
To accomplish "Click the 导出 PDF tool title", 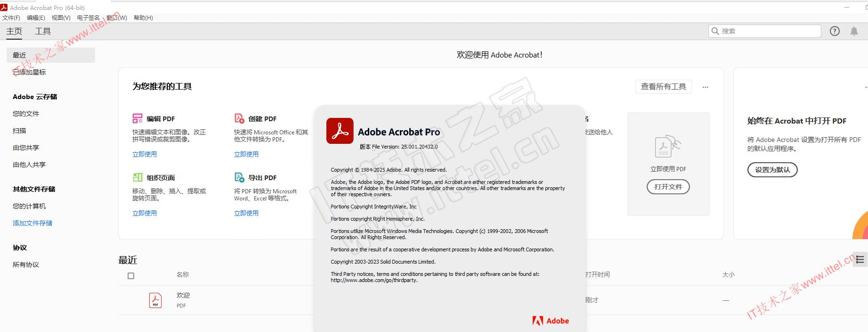I will click(x=262, y=178).
